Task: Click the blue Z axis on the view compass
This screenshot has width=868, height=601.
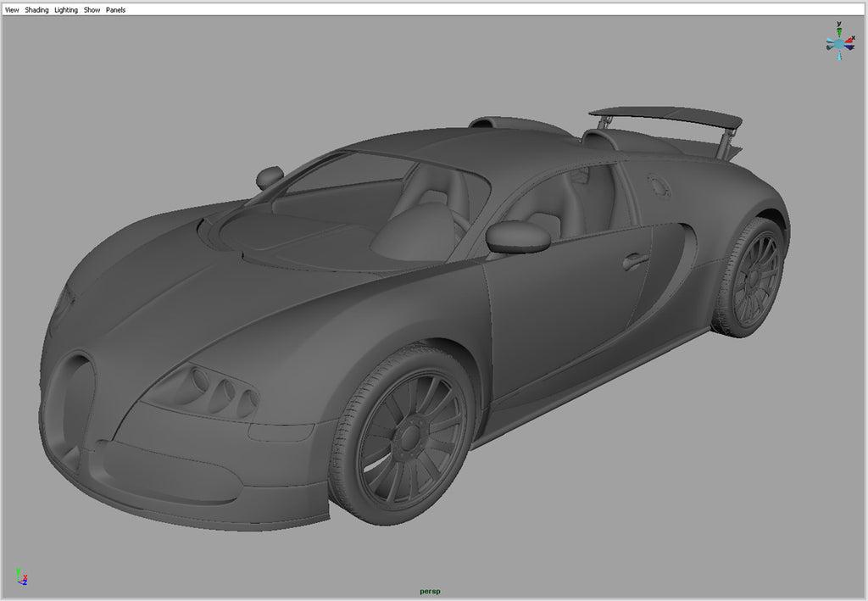Action: pos(849,47)
